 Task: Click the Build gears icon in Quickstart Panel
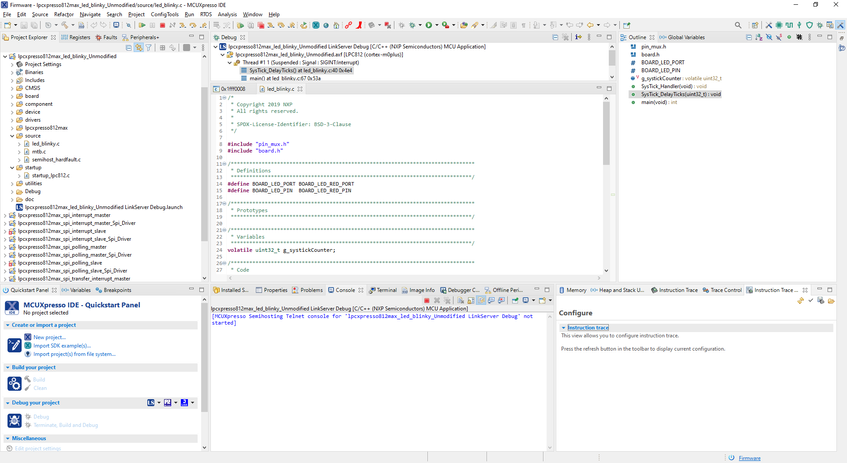click(14, 384)
